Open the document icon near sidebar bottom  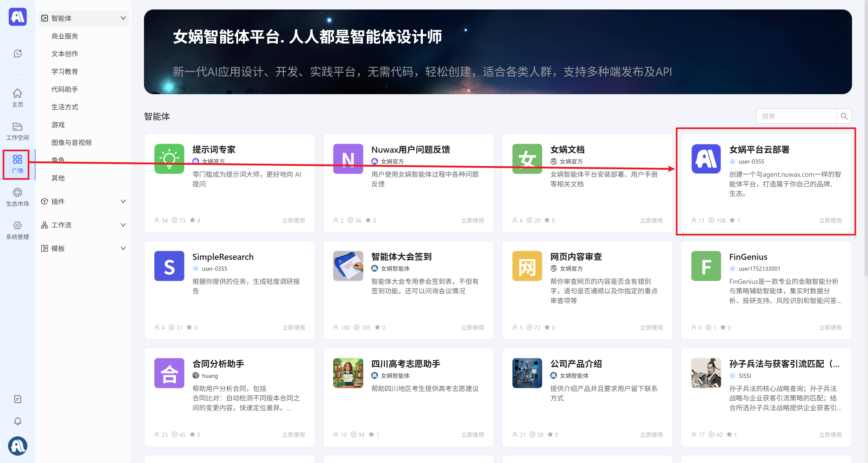coord(18,399)
